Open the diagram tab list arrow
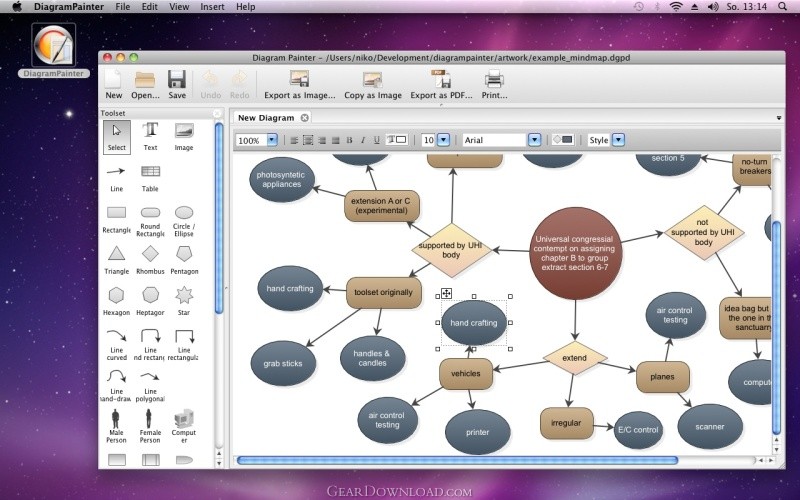This screenshot has width=800, height=500. click(x=779, y=118)
